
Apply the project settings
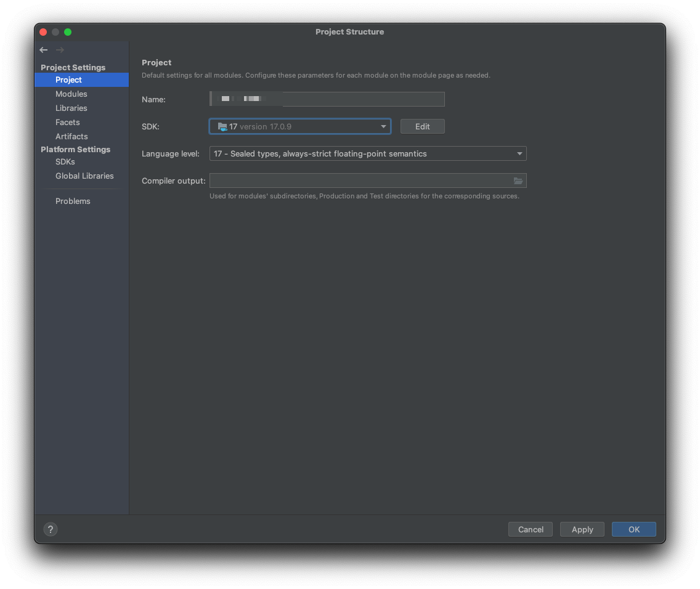[x=582, y=529]
